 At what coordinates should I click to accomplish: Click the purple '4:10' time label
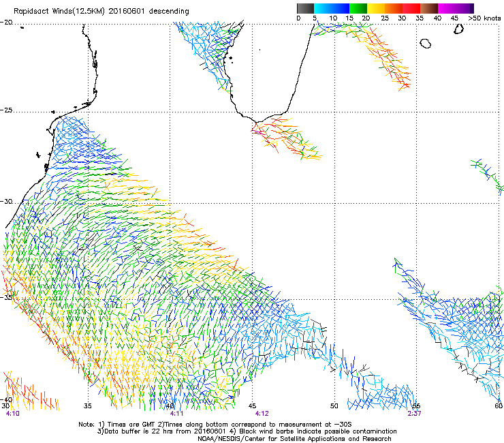point(12,413)
